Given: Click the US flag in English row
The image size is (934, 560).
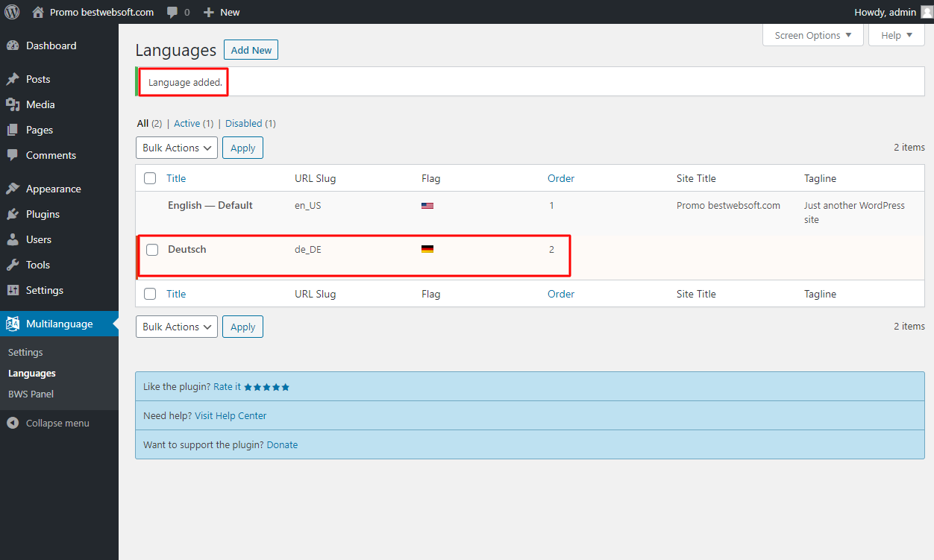Looking at the screenshot, I should tap(427, 205).
